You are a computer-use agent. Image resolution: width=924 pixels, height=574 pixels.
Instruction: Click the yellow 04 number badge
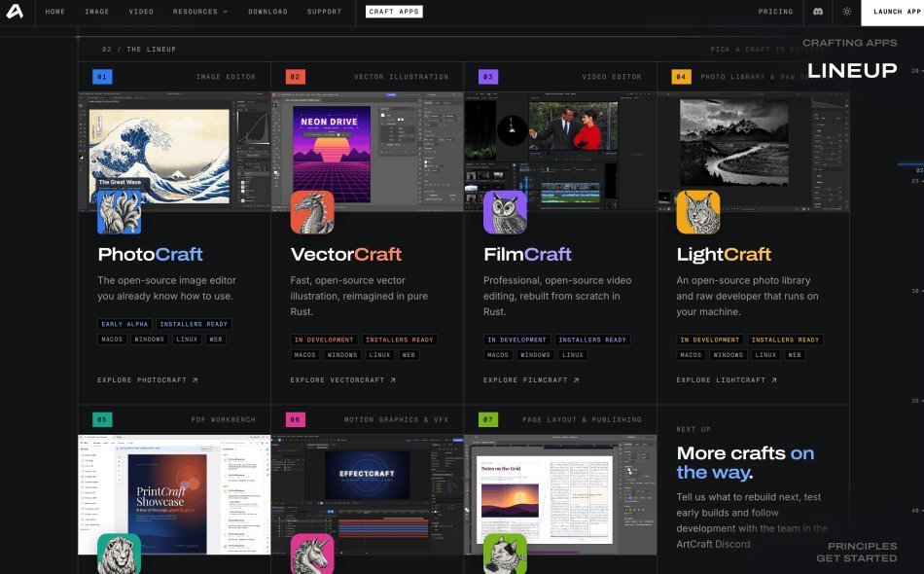[x=681, y=77]
